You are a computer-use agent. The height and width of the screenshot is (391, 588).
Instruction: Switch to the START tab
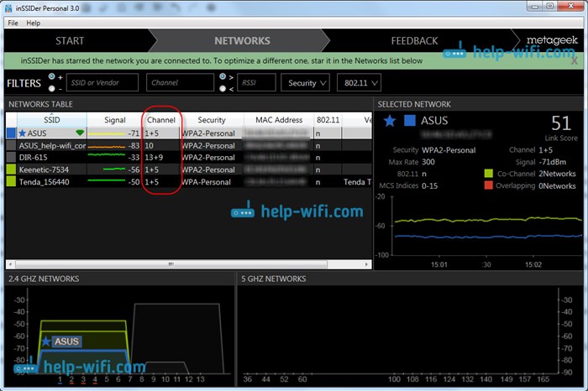tap(70, 41)
